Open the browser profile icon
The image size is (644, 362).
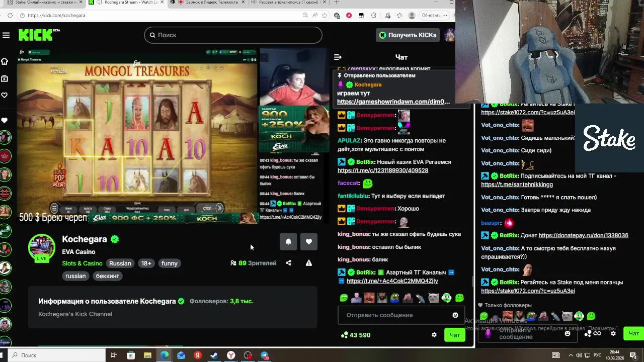click(412, 16)
